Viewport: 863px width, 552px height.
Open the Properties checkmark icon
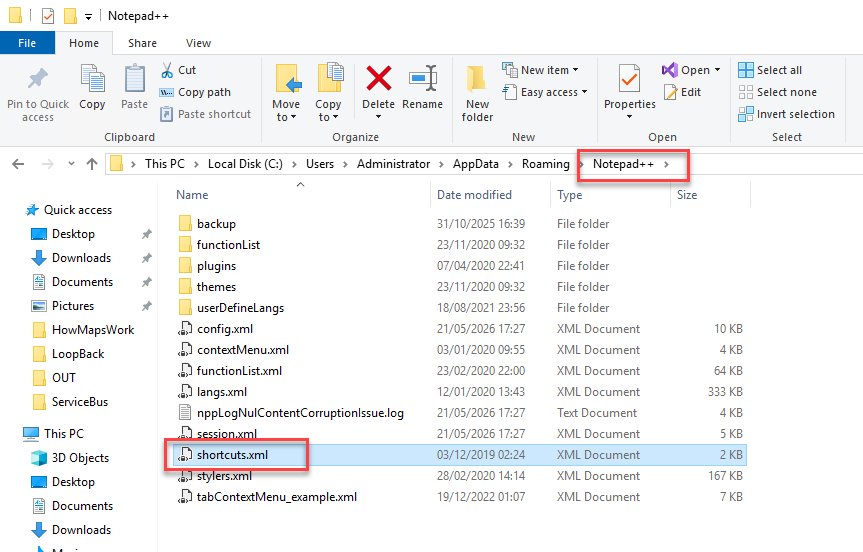tap(629, 79)
